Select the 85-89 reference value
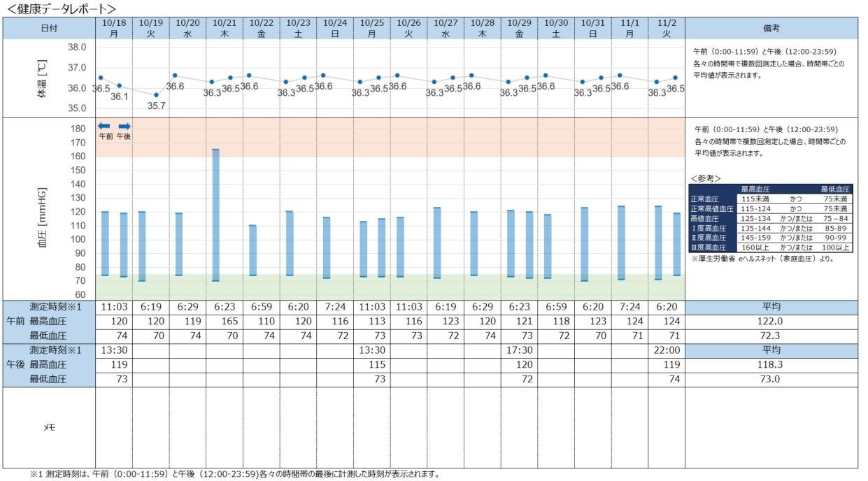This screenshot has height=481, width=868. [836, 228]
